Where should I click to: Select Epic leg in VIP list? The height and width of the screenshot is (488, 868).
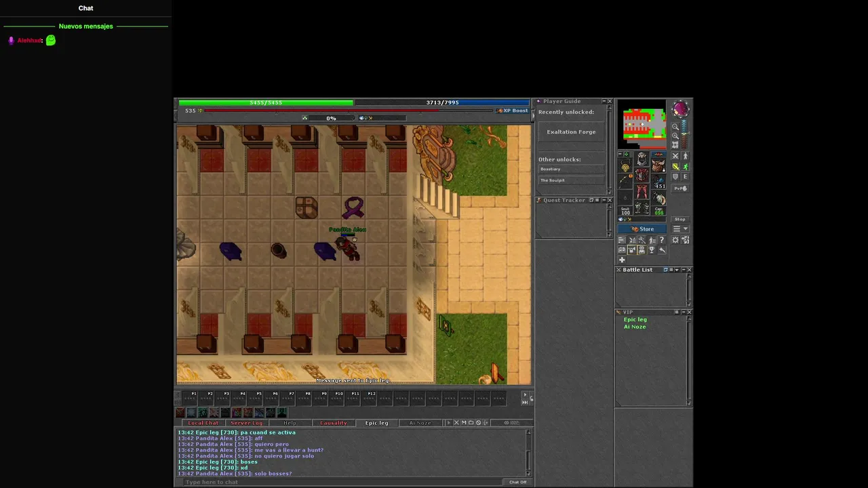[635, 319]
